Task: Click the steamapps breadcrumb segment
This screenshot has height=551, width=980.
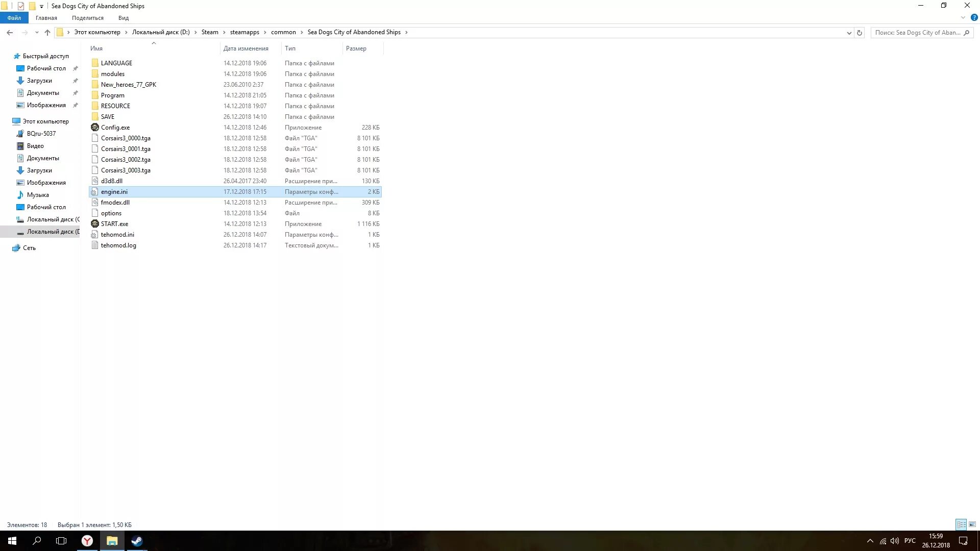Action: (244, 32)
